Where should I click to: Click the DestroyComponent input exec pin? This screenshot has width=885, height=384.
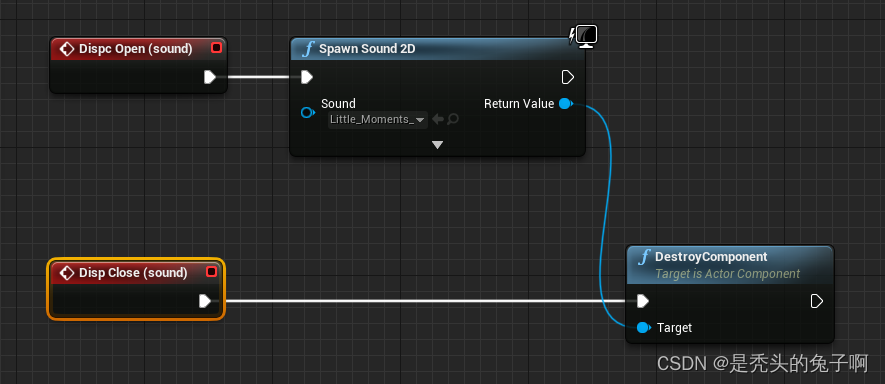[x=642, y=301]
